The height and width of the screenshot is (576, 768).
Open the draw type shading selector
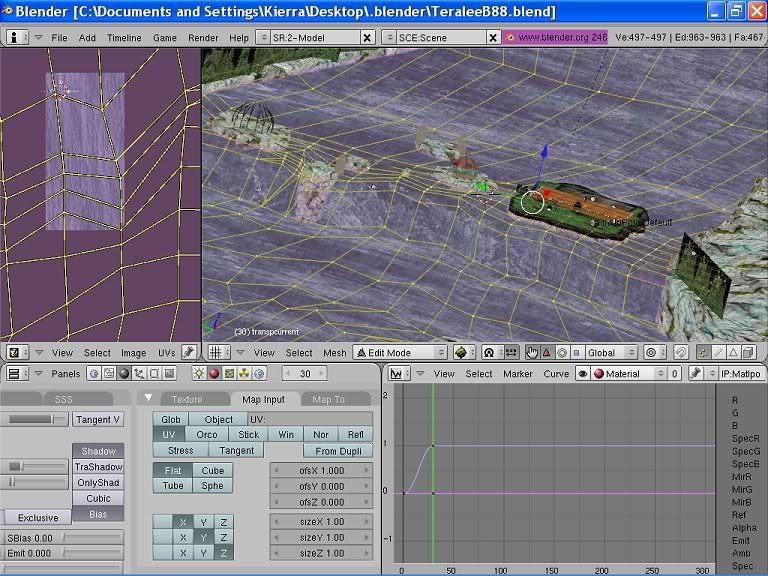coord(464,352)
